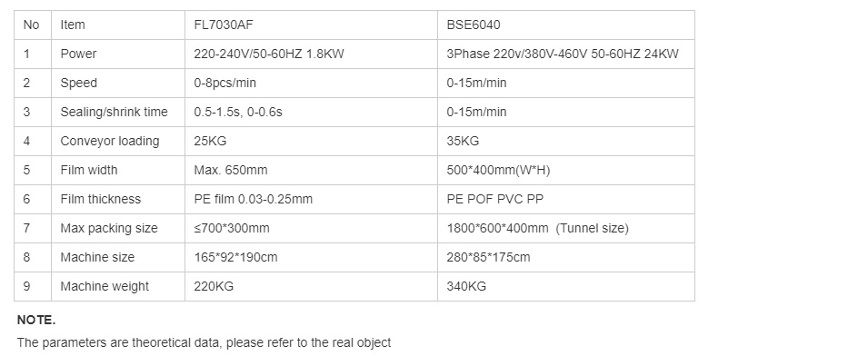
Task: Click the BSE6040 column header cell
Action: point(565,25)
